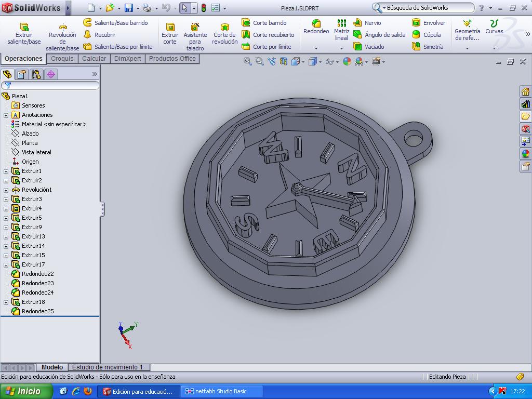This screenshot has height=399, width=532.
Task: Click the Extruir saliente/base tool
Action: (24, 33)
